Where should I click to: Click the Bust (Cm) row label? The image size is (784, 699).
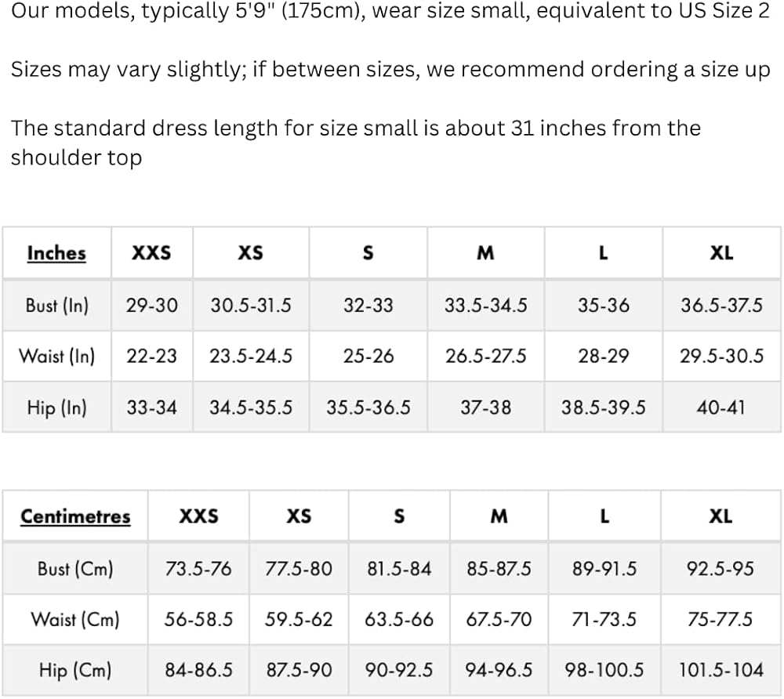pos(75,568)
